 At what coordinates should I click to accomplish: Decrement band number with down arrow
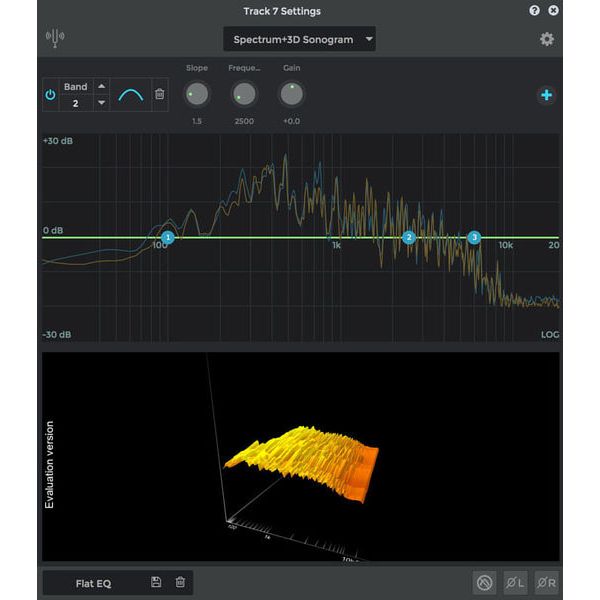pyautogui.click(x=101, y=103)
